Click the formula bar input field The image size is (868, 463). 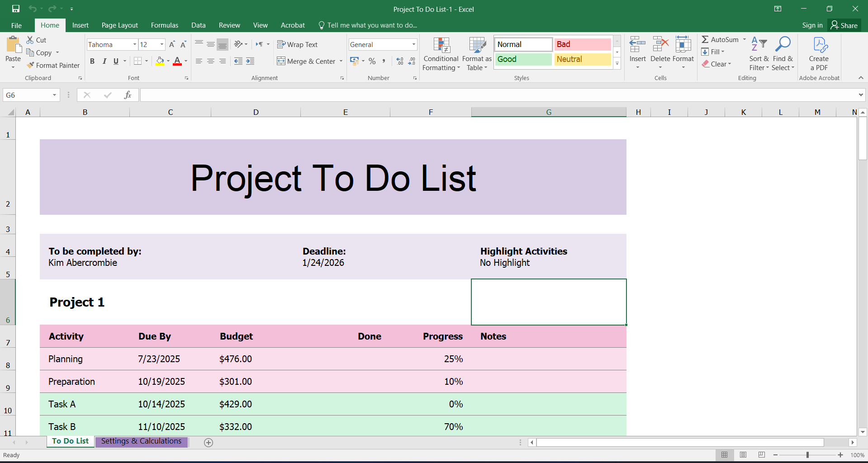pyautogui.click(x=498, y=95)
